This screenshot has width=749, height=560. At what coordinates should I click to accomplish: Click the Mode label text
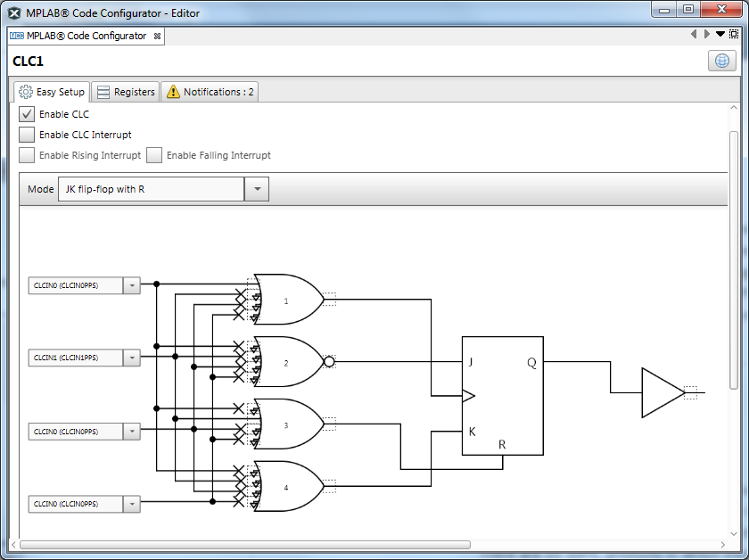point(41,189)
